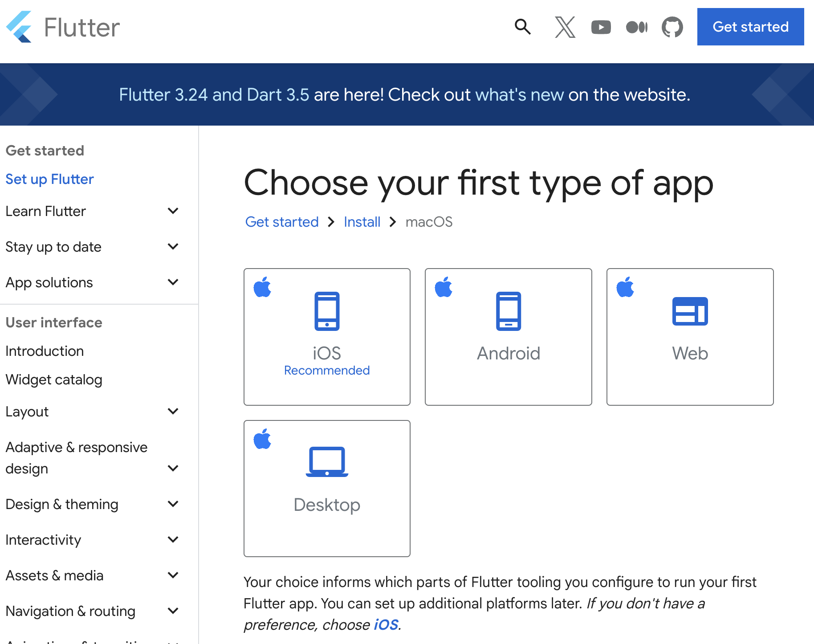Click the Design & theming label
This screenshot has width=814, height=644.
coord(62,504)
